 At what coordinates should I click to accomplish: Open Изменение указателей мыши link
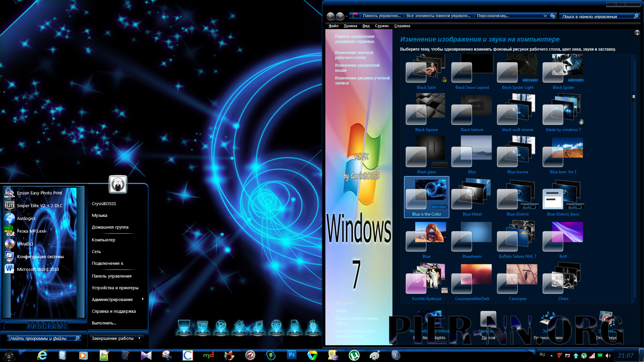pyautogui.click(x=357, y=68)
